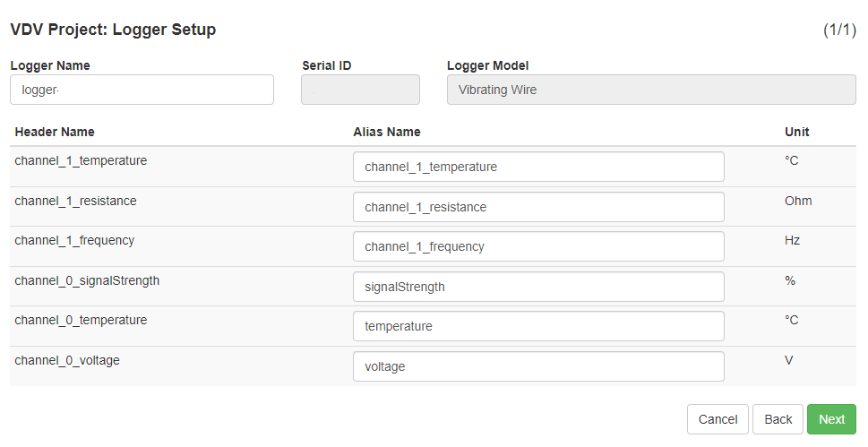This screenshot has height=447, width=868.
Task: Edit the channel_1_resistance alias field
Action: [x=538, y=207]
